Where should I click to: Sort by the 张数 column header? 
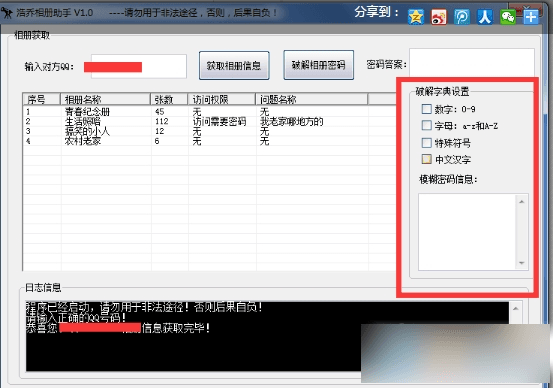[x=169, y=99]
